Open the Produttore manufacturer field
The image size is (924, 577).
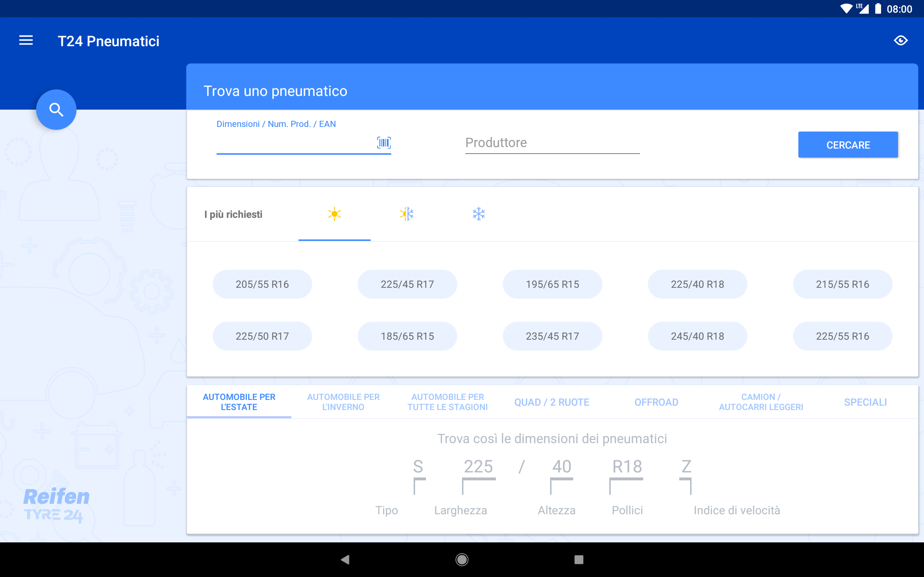(x=552, y=143)
